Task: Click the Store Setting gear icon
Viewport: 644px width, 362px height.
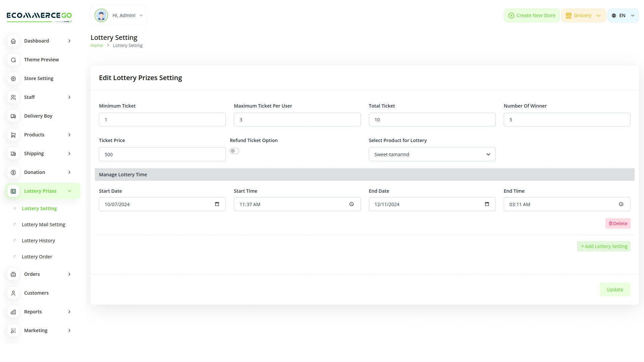Action: coord(13,78)
